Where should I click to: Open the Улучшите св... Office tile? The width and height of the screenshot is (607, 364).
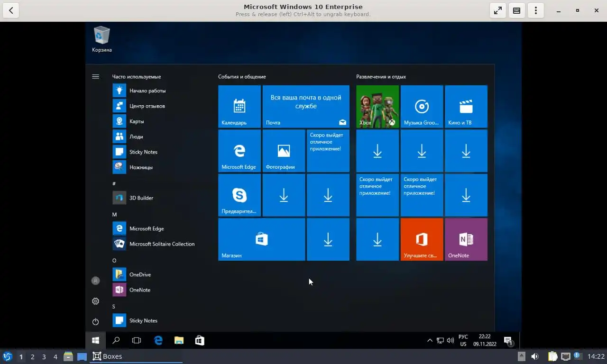tap(422, 239)
